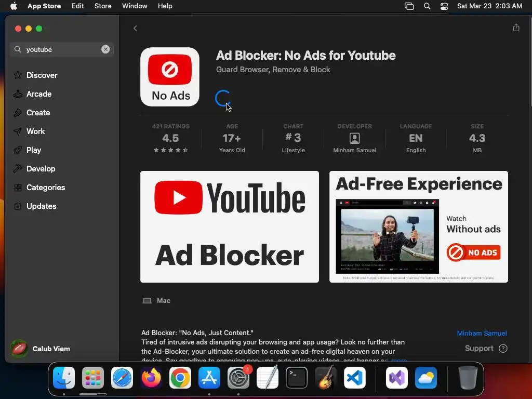The image size is (532, 399).
Task: Open App Store from the dock
Action: (x=209, y=378)
